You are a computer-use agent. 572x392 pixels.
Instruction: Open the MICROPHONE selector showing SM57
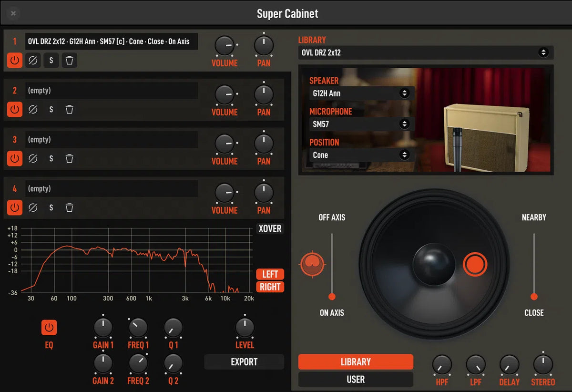[x=361, y=124]
